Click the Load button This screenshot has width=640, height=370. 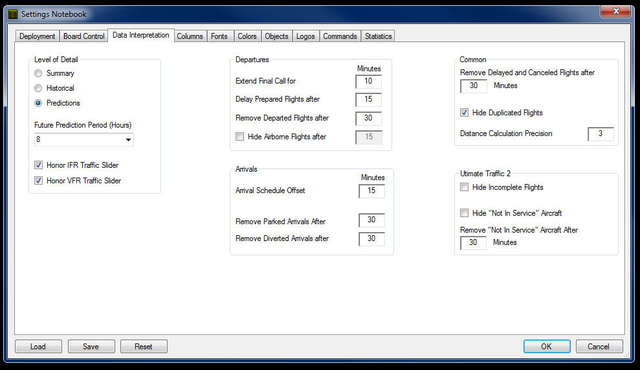[38, 346]
